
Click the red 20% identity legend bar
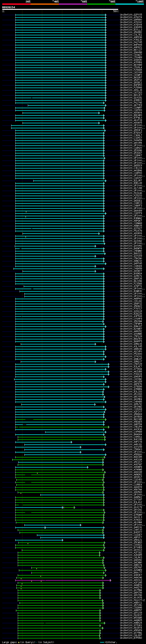click(x=16, y=4)
